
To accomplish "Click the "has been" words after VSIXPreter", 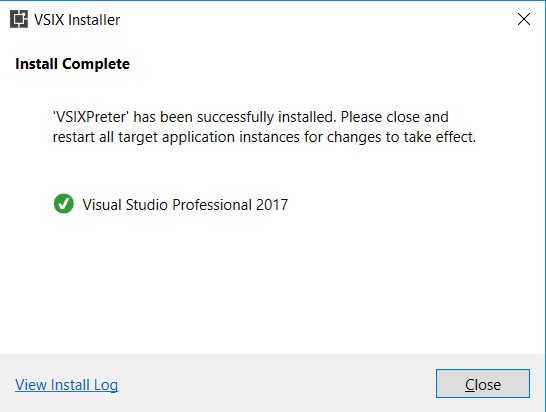I will tap(163, 117).
